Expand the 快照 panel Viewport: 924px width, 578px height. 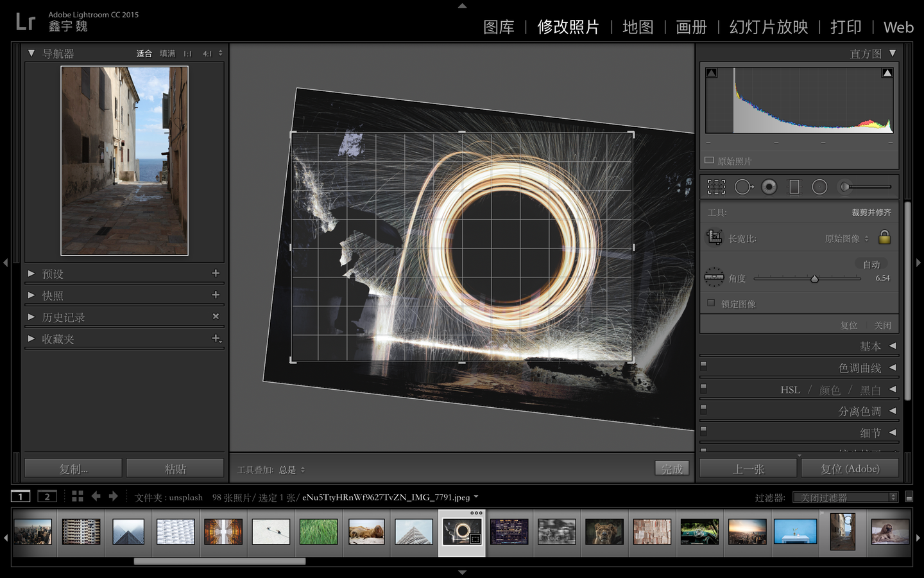click(31, 295)
